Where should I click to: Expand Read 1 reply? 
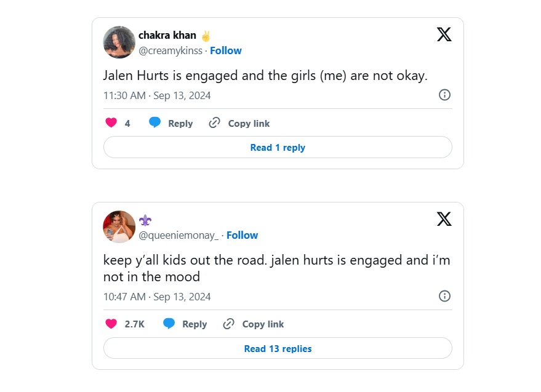tap(278, 148)
